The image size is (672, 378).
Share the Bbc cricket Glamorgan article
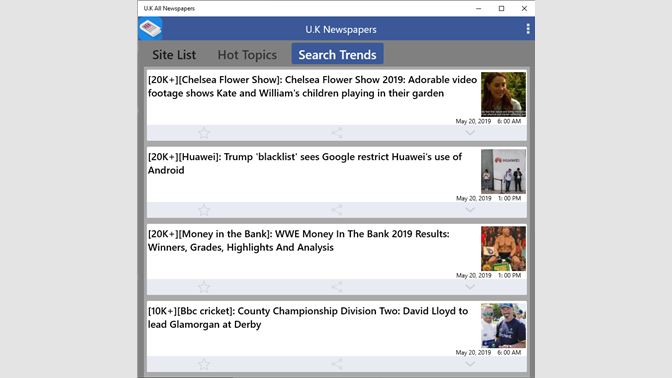pyautogui.click(x=337, y=364)
